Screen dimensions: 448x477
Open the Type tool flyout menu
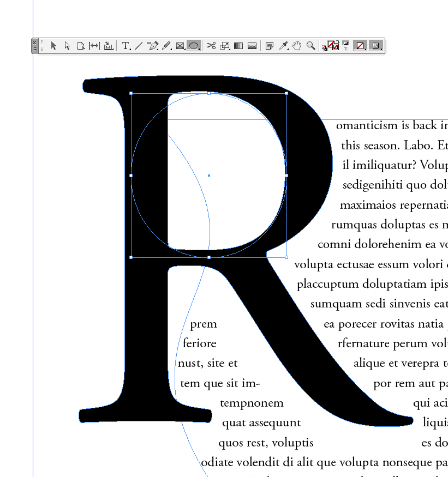coord(130,50)
